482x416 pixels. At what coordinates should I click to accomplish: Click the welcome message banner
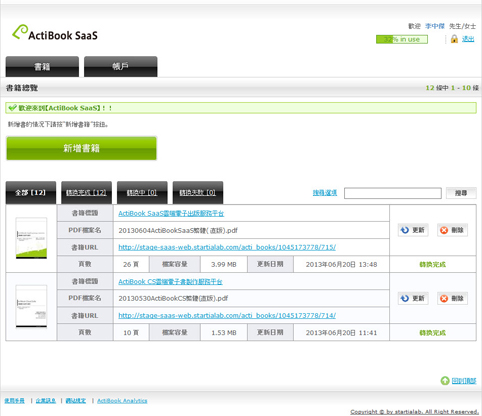coord(241,108)
